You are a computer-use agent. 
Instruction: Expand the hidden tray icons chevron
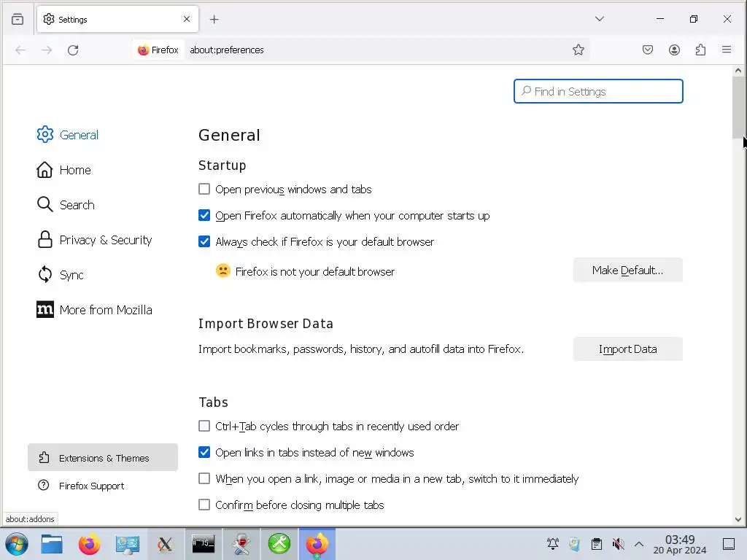pos(639,544)
